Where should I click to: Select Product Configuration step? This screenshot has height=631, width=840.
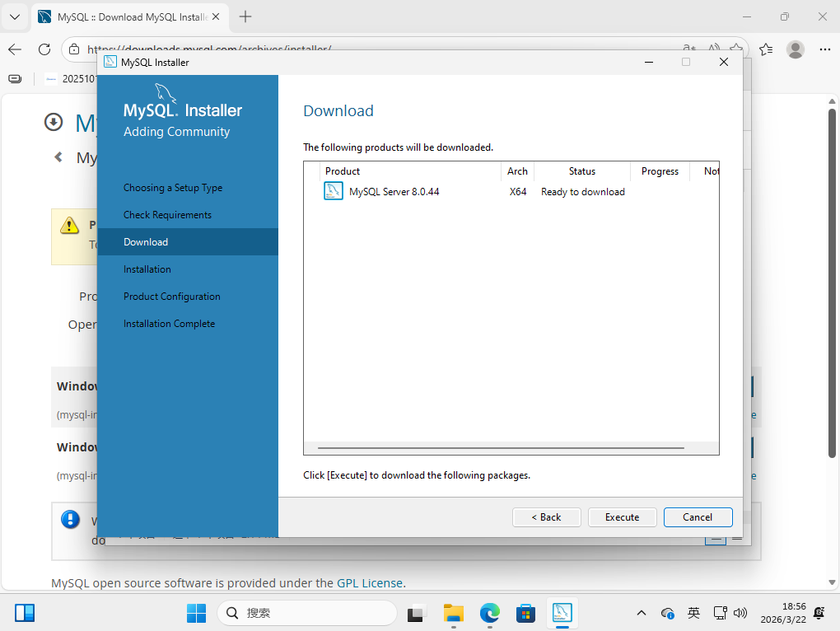pos(171,297)
